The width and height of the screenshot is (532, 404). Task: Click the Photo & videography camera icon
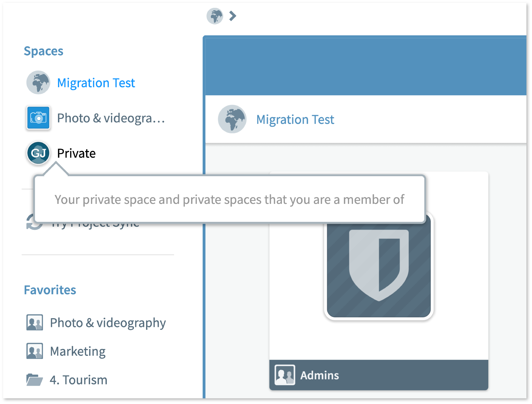click(38, 118)
